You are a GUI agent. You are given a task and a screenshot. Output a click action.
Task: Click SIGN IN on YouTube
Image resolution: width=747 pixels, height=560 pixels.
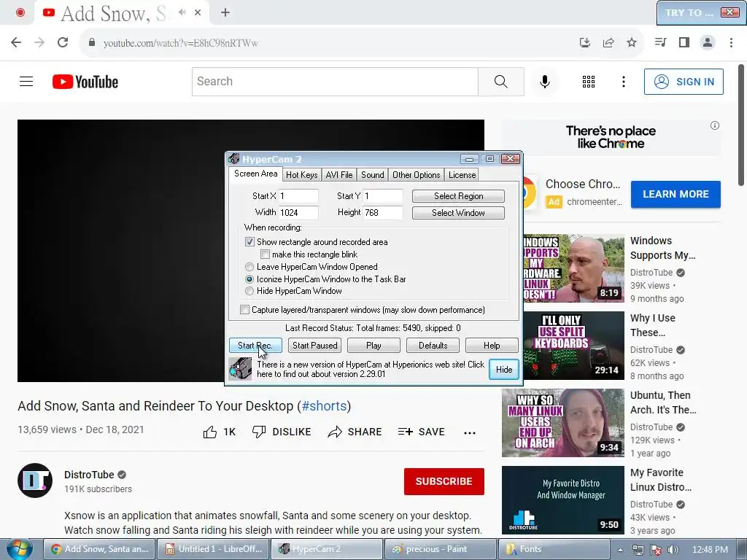(684, 82)
